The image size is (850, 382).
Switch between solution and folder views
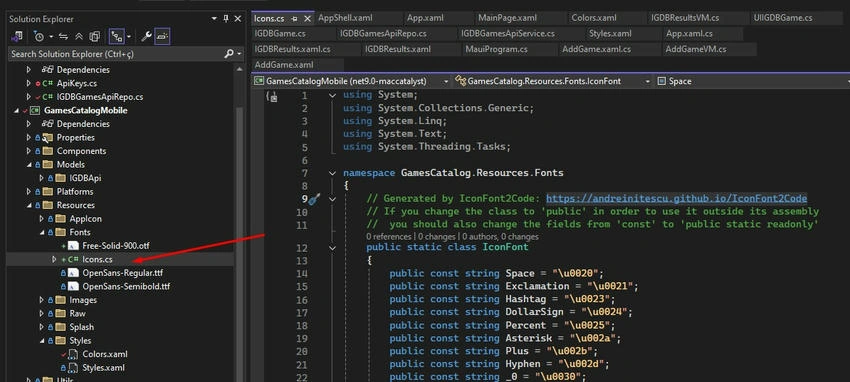click(x=17, y=36)
